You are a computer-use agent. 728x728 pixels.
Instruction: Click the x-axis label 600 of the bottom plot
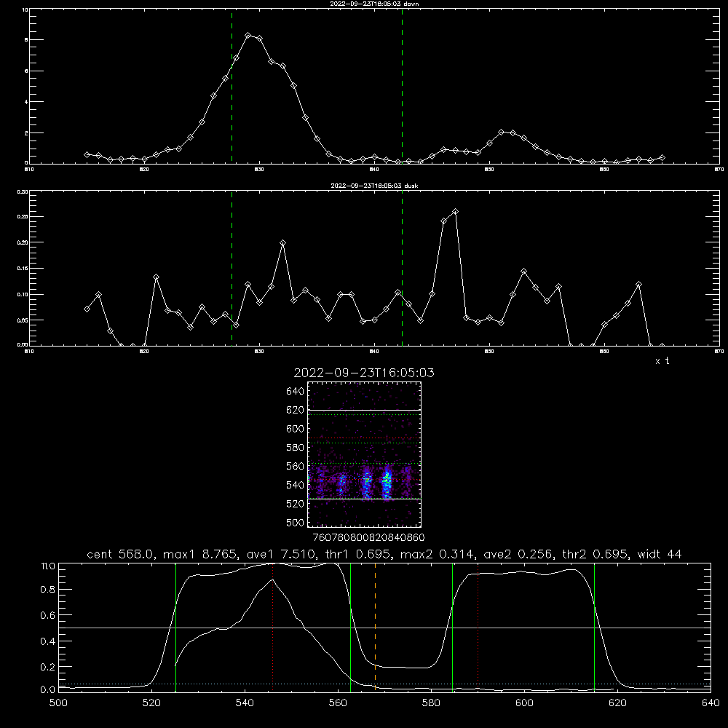(x=525, y=703)
